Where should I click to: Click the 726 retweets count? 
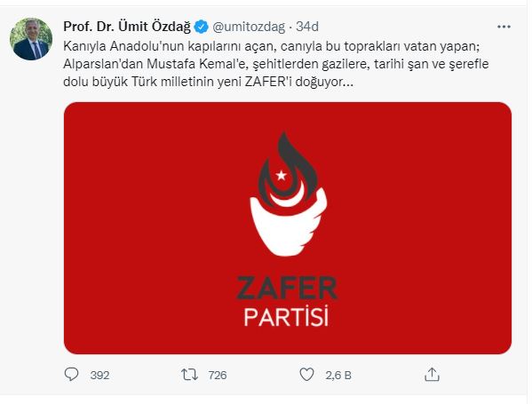[x=218, y=376]
